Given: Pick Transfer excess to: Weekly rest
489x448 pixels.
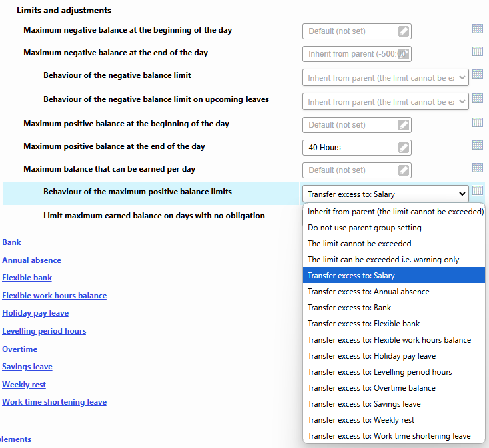Looking at the screenshot, I should tap(394, 420).
